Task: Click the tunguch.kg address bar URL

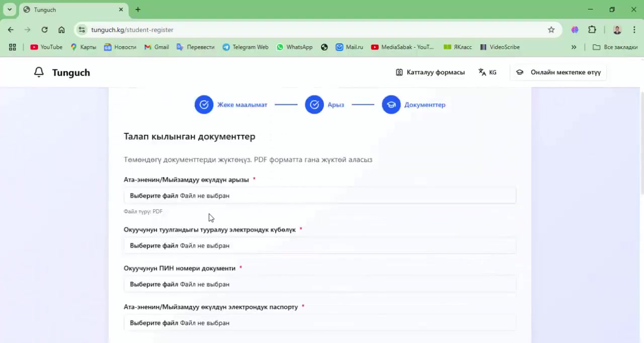Action: tap(132, 30)
